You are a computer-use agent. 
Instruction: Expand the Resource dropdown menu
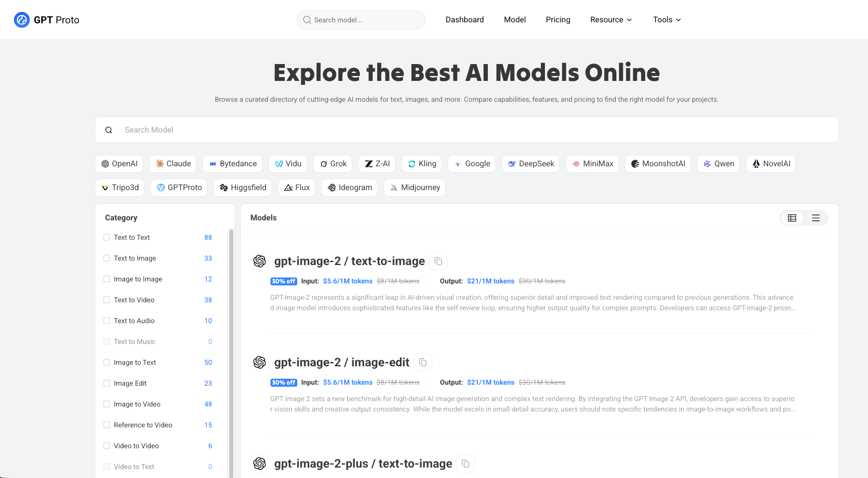pos(611,20)
